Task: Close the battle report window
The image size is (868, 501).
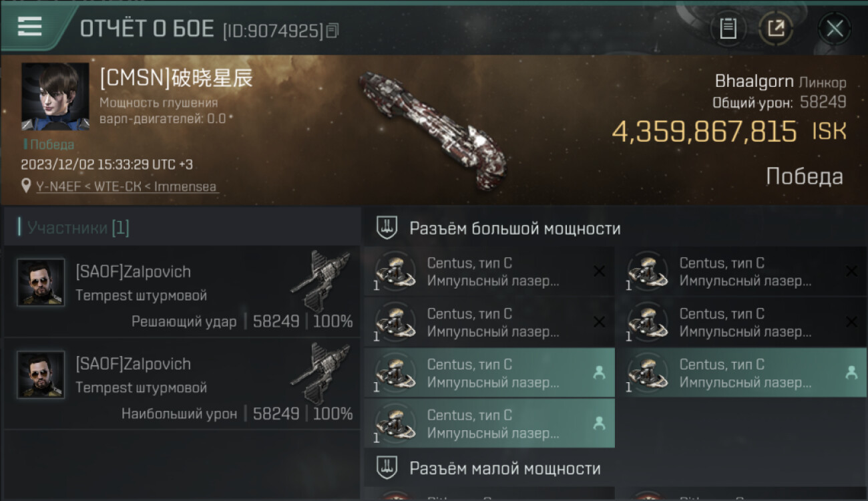Action: (x=835, y=29)
